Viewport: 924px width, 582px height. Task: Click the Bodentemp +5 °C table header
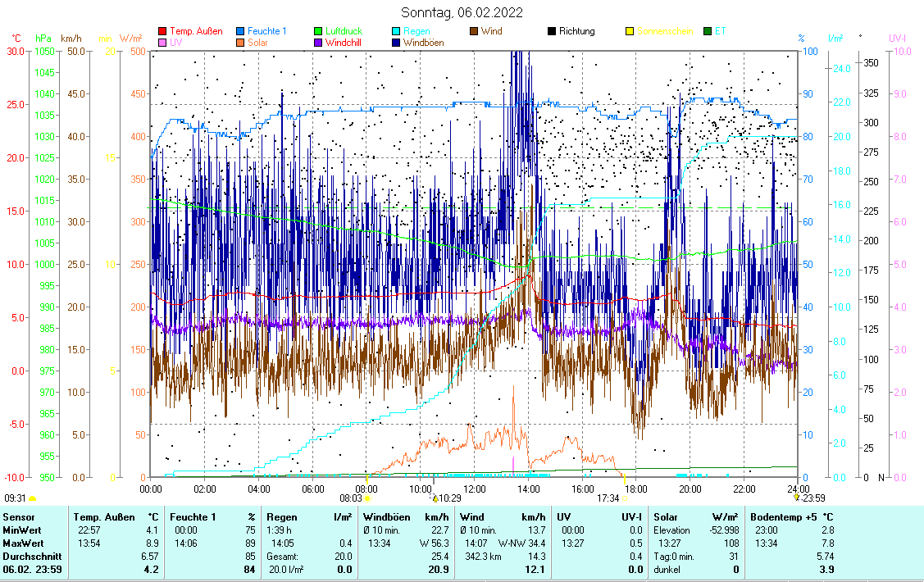pos(792,517)
